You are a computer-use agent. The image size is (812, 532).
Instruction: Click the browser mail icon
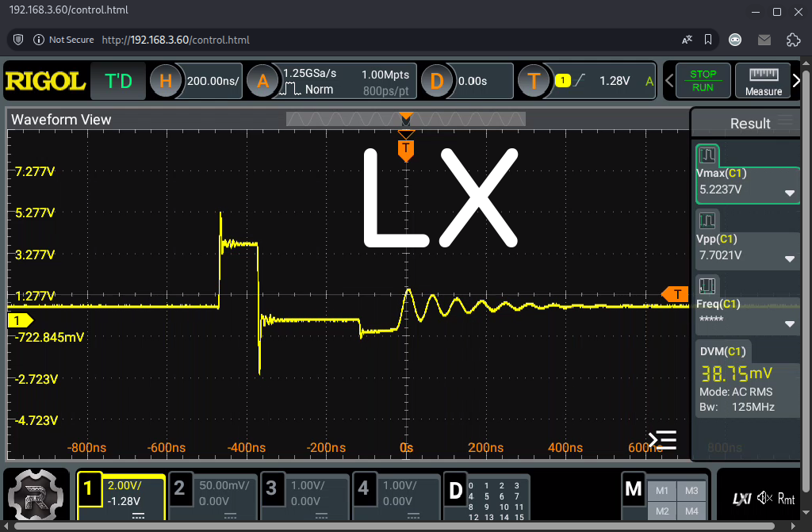764,40
